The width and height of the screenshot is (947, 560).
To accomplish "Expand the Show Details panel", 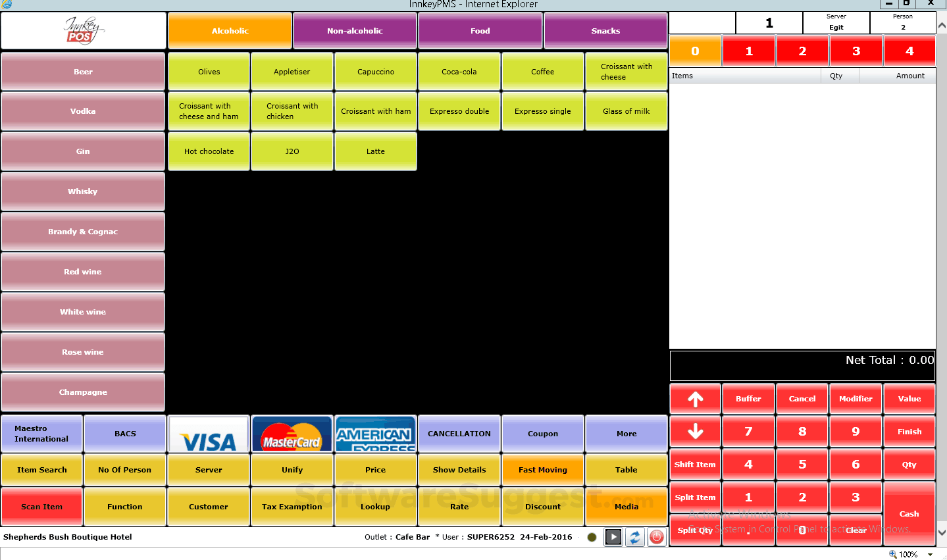I will click(x=459, y=469).
